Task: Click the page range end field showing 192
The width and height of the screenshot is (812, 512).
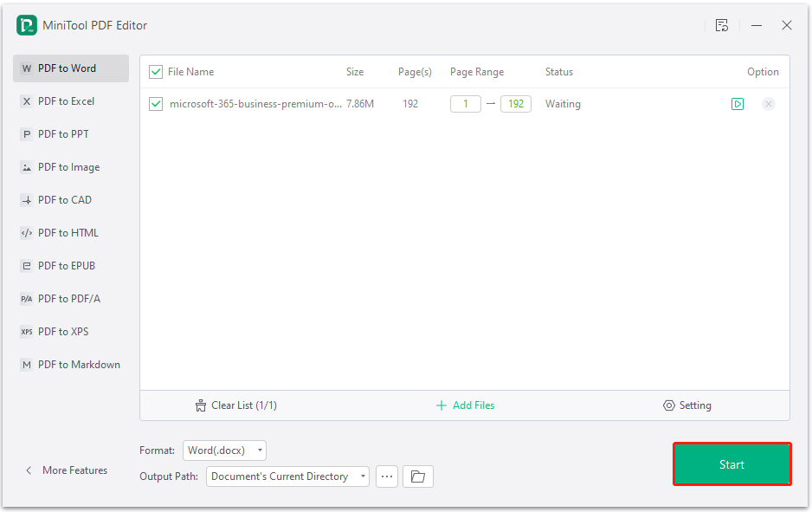Action: (516, 104)
